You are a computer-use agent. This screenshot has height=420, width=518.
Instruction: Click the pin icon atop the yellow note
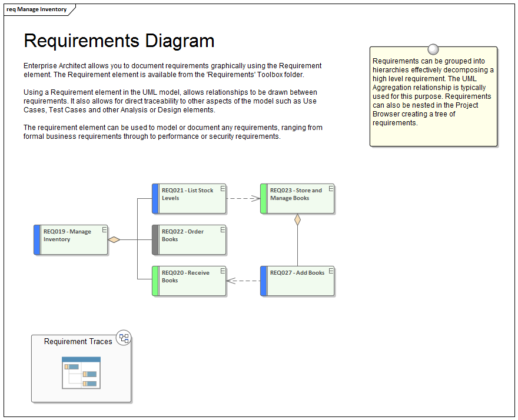[434, 49]
